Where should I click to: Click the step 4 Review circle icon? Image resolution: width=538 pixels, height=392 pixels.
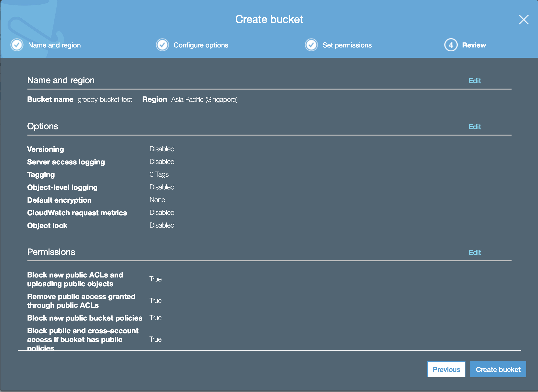(451, 45)
